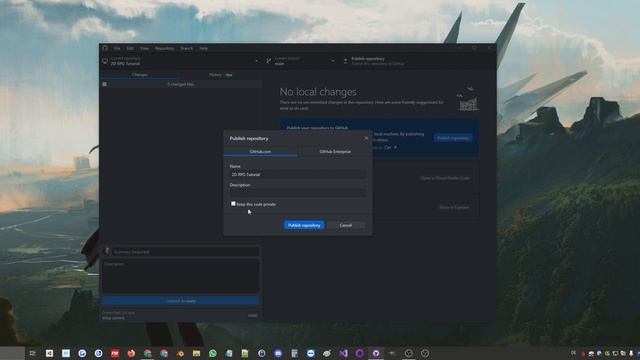Open the View menu
This screenshot has width=640, height=360.
pos(144,48)
